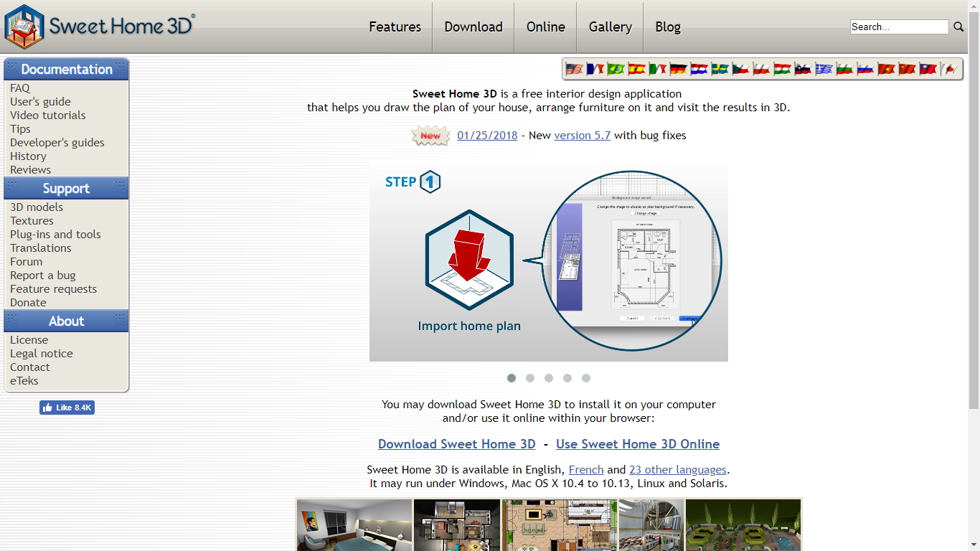Open the Contact link

coord(30,367)
